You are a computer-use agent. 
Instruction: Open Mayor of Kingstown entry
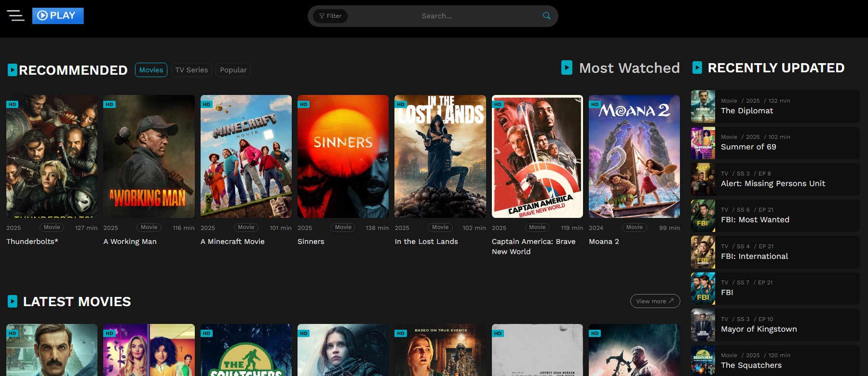coord(775,325)
